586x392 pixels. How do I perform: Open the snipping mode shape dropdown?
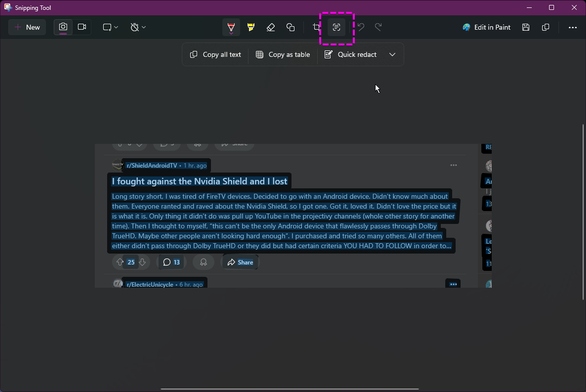click(110, 27)
